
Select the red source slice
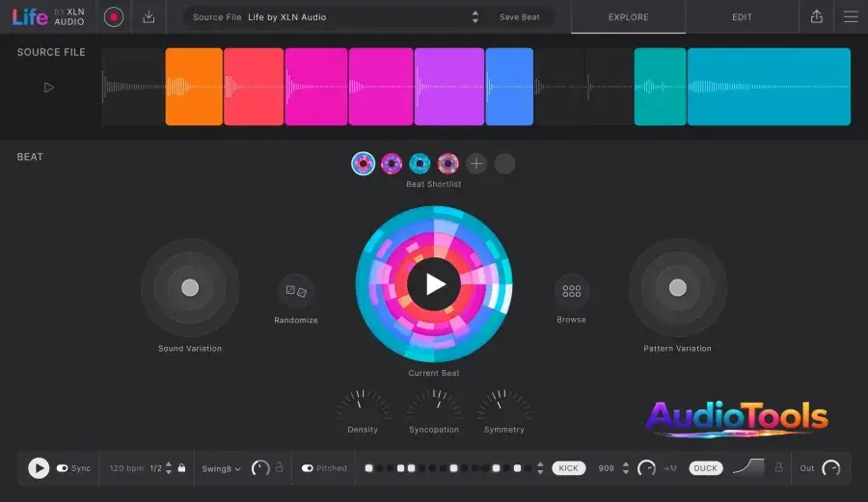click(254, 87)
